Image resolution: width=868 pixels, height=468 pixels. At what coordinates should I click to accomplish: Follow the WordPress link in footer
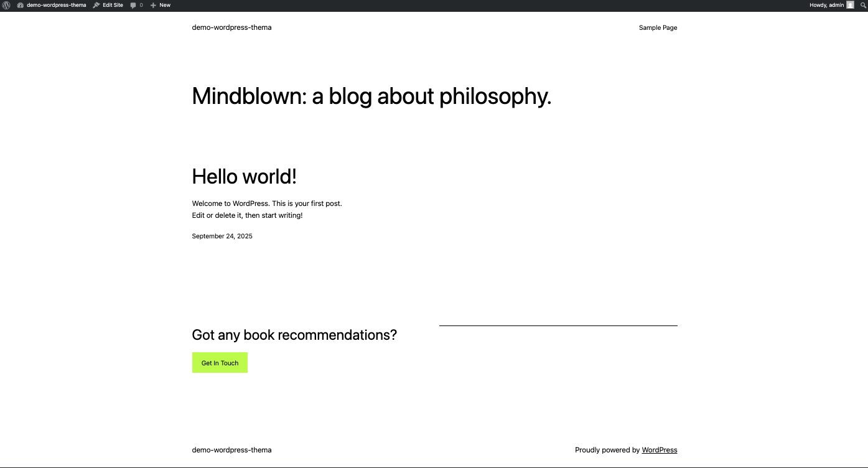click(x=659, y=450)
